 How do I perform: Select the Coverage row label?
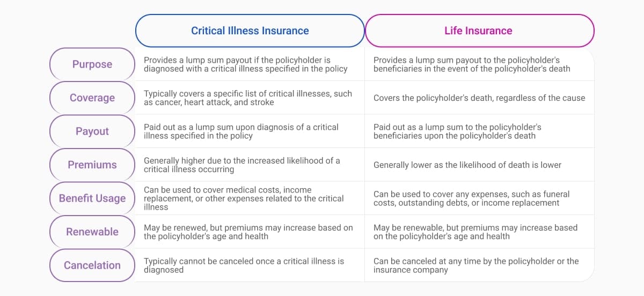[x=92, y=98]
